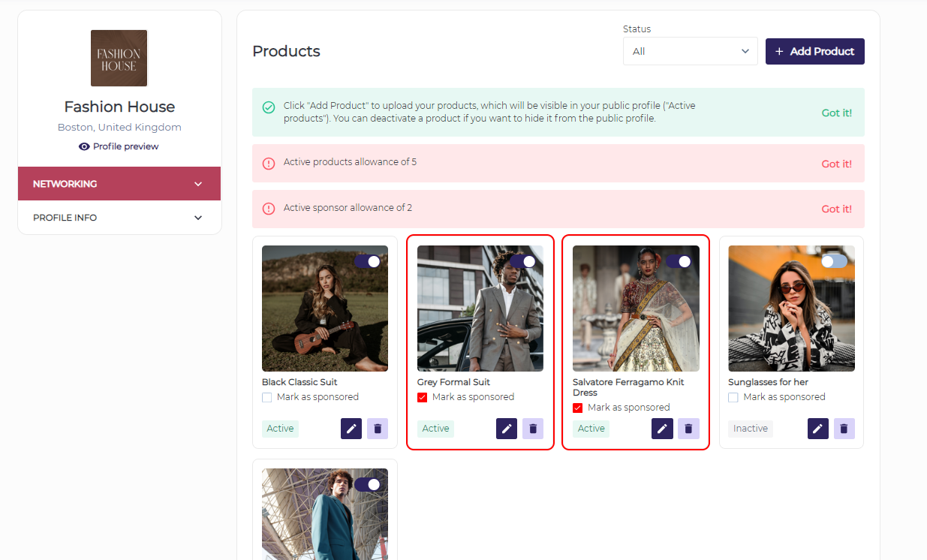Open the Sunglasses for her product image

(791, 309)
